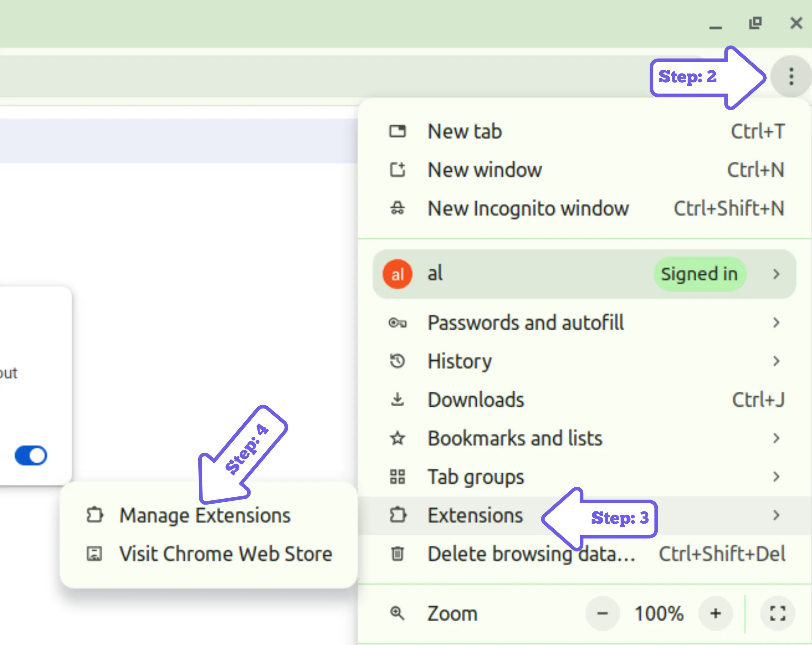This screenshot has width=812, height=645.
Task: Toggle the blue switch on the card
Action: [x=31, y=456]
